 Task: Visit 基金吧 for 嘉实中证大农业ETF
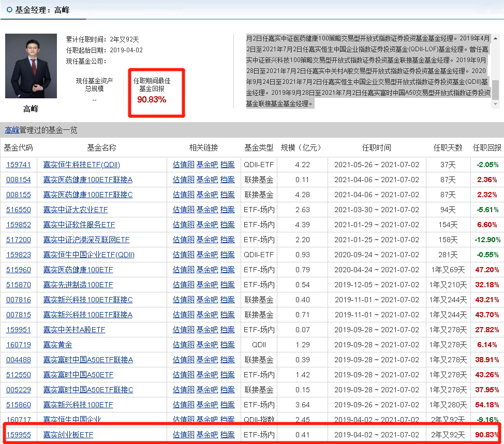[207, 210]
